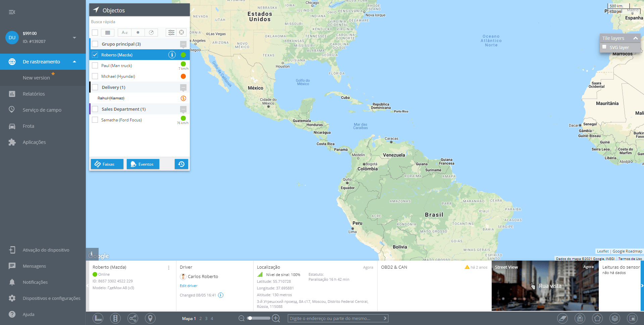Check the Samatha (Ford Focus) checkbox
Screen dimensions: 644x325
point(95,120)
